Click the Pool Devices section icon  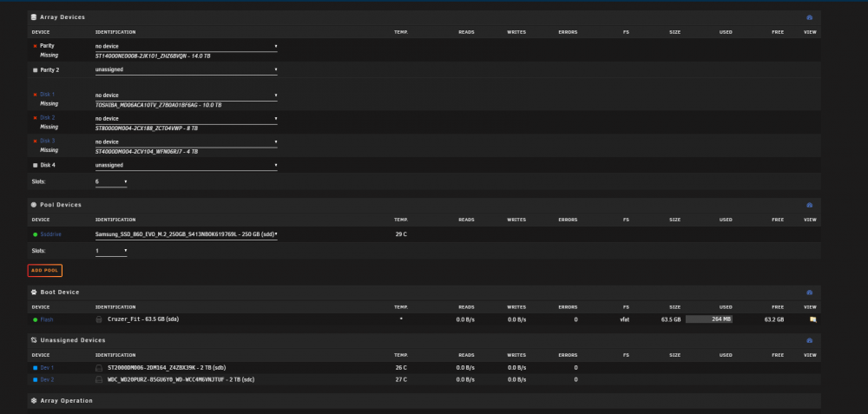click(34, 205)
